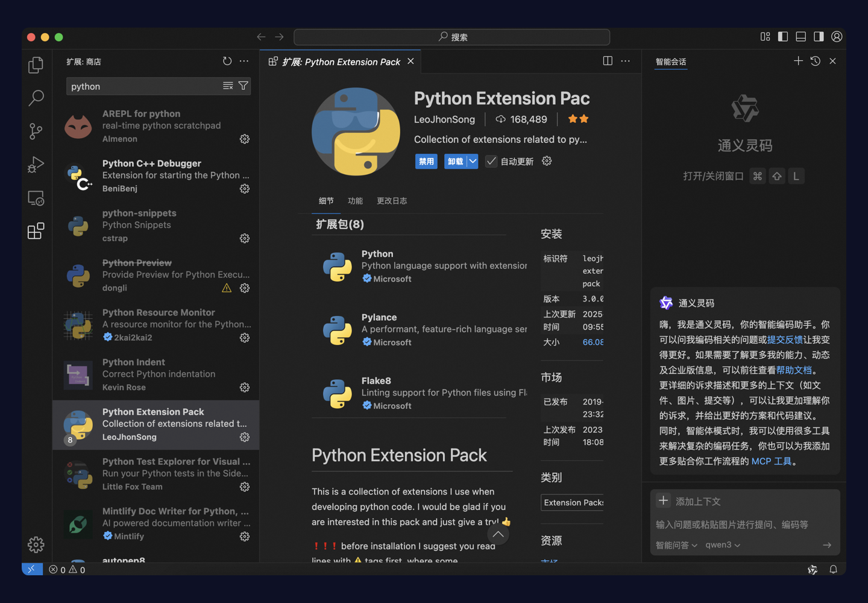Switch to 细节 tab
Viewport: 868px width, 603px height.
pyautogui.click(x=326, y=201)
